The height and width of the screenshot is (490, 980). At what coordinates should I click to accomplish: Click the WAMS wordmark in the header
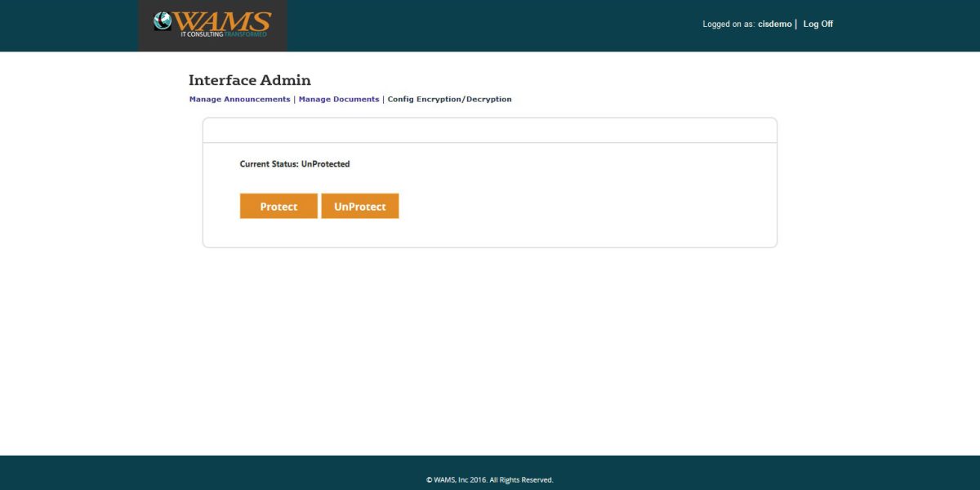tap(224, 20)
